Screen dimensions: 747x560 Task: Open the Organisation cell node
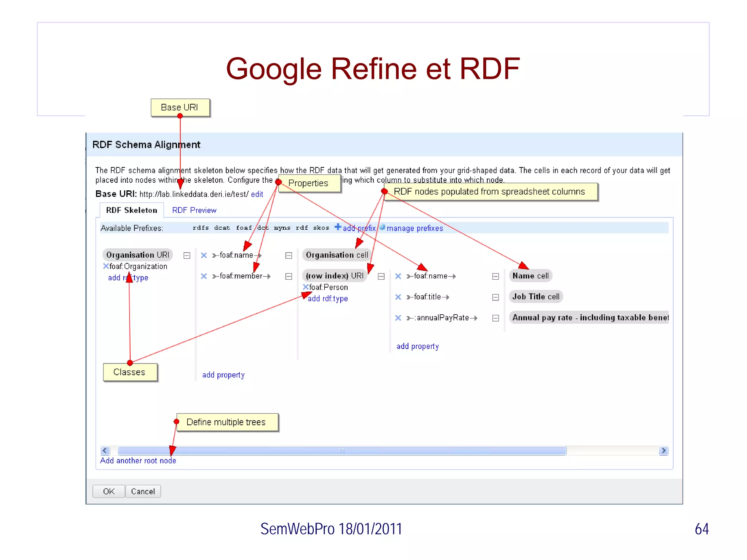click(x=337, y=255)
